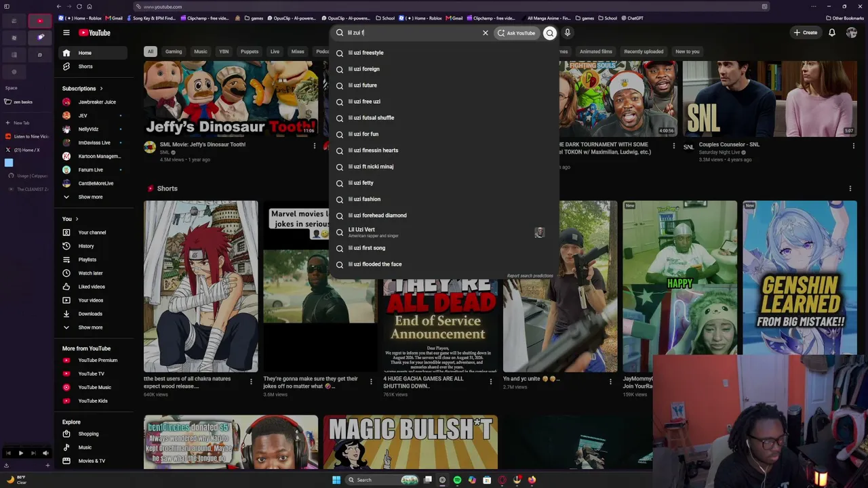Open options for Couples Counselor - SNL video
This screenshot has width=868, height=488.
[852, 146]
